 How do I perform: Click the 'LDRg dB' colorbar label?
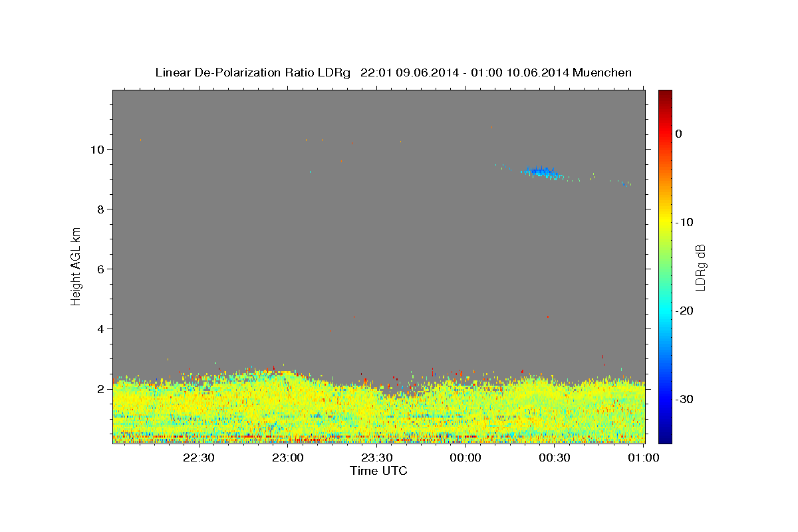pos(700,267)
